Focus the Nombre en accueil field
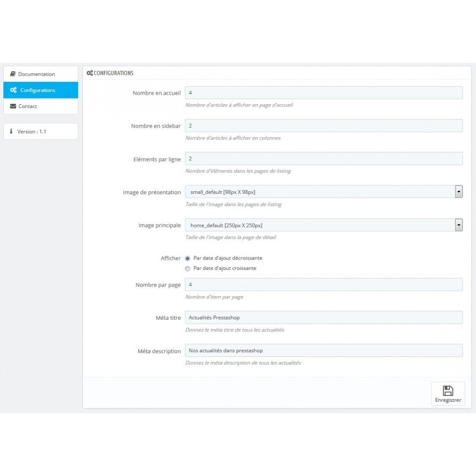 (324, 93)
